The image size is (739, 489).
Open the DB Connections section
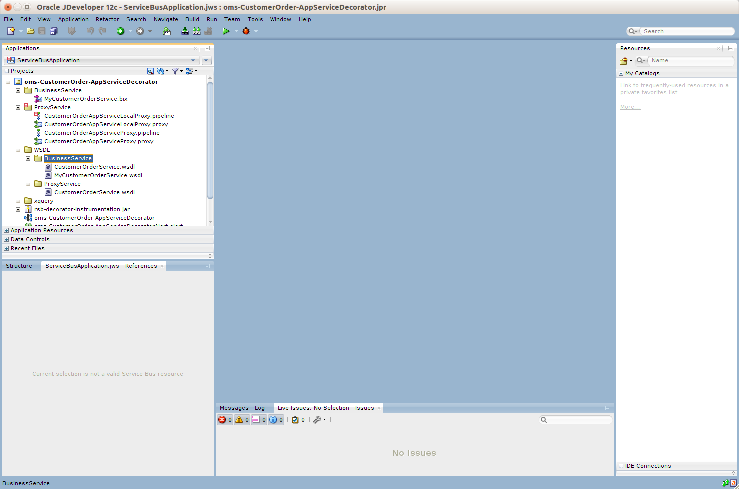pyautogui.click(x=649, y=466)
